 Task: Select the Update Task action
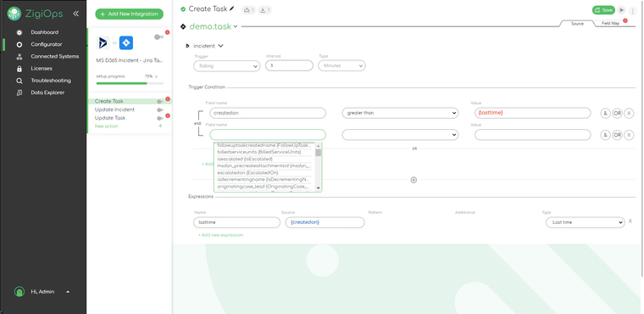[x=110, y=118]
